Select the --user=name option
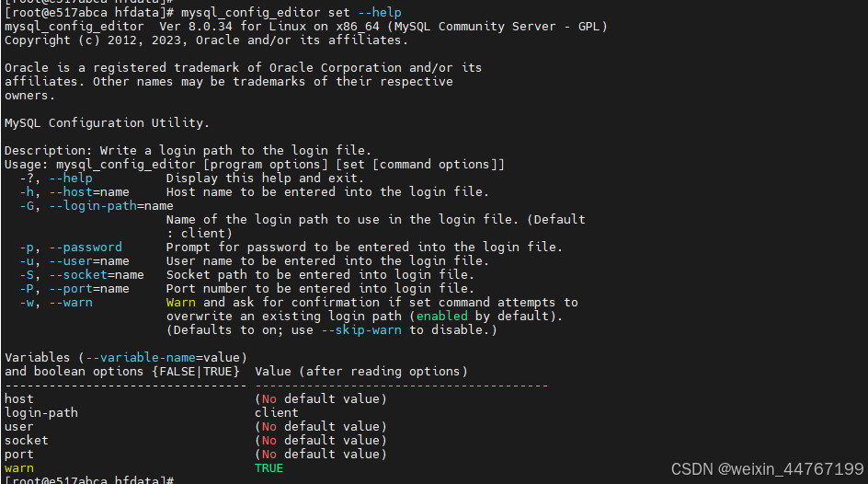This screenshot has height=484, width=868. pos(89,260)
